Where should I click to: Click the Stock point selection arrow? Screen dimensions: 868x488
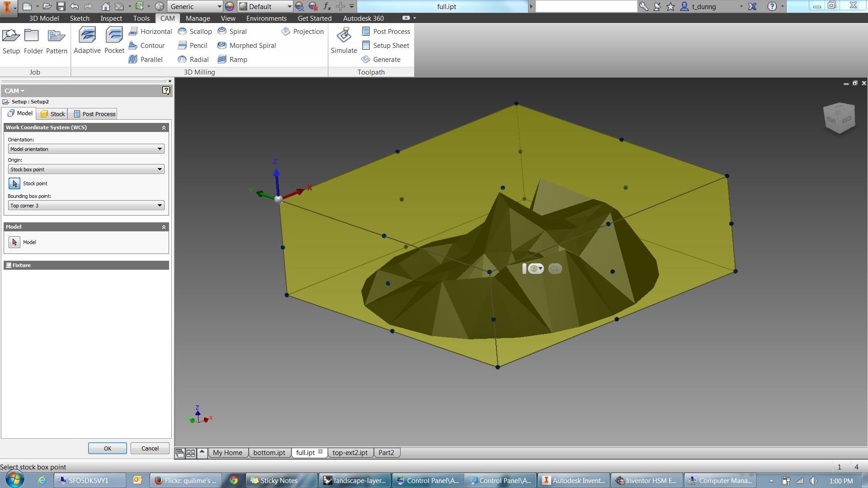(14, 183)
